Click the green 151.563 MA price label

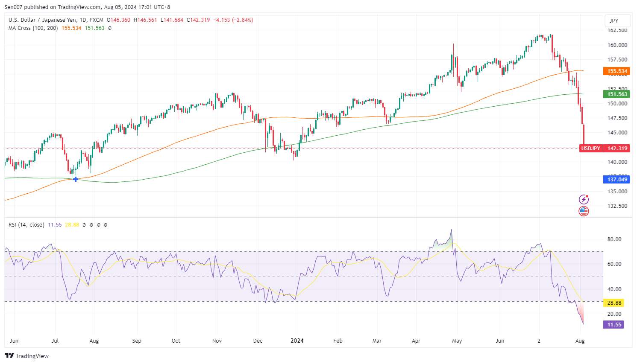617,94
